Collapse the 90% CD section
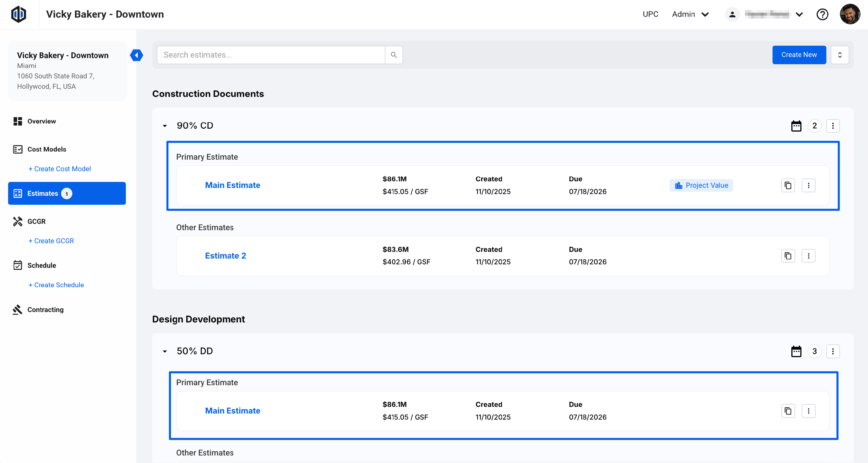Screen dimensions: 868x463 point(165,126)
